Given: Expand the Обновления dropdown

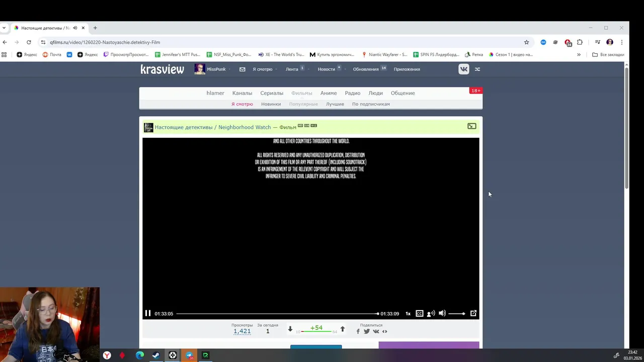Looking at the screenshot, I should tap(369, 69).
